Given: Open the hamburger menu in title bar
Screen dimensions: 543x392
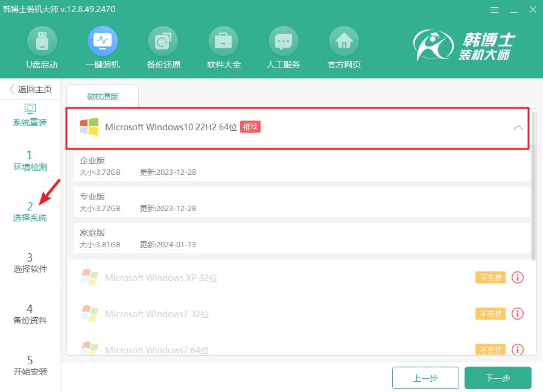Looking at the screenshot, I should point(494,10).
